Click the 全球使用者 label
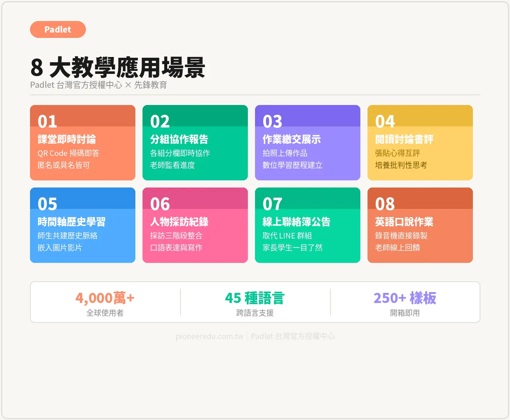 pos(105,313)
